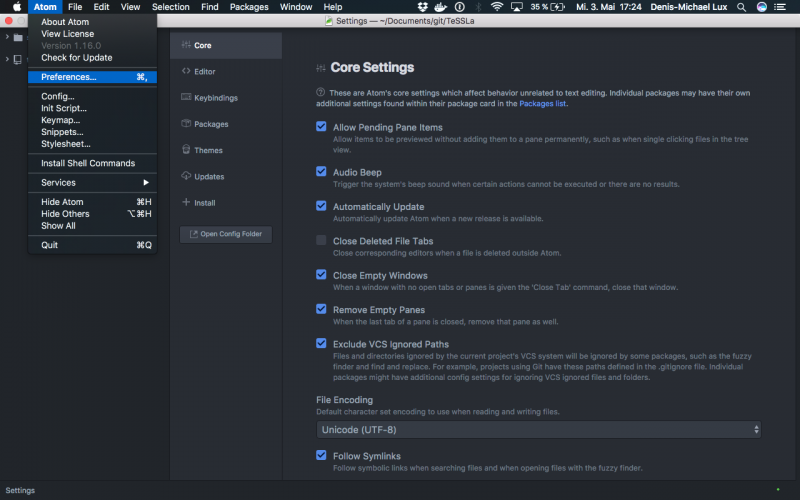
Task: Toggle Close Empty Windows checkbox
Action: (321, 274)
